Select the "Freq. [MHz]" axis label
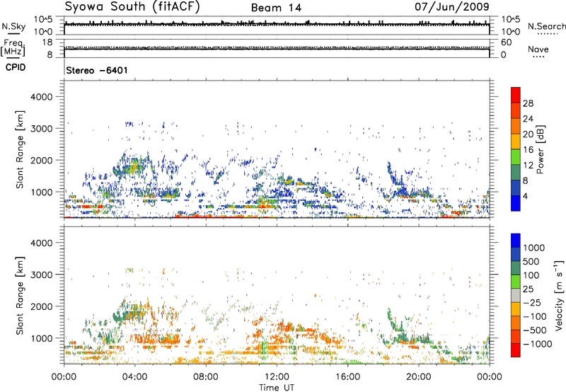Image resolution: width=566 pixels, height=392 pixels. [x=13, y=48]
